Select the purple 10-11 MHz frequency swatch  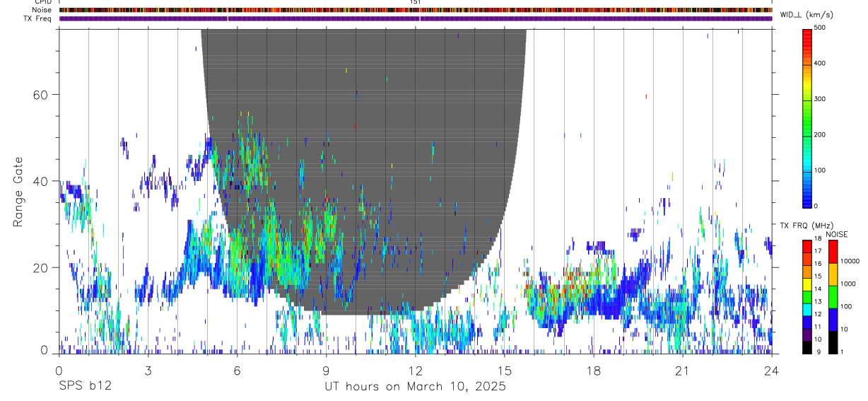pyautogui.click(x=807, y=334)
